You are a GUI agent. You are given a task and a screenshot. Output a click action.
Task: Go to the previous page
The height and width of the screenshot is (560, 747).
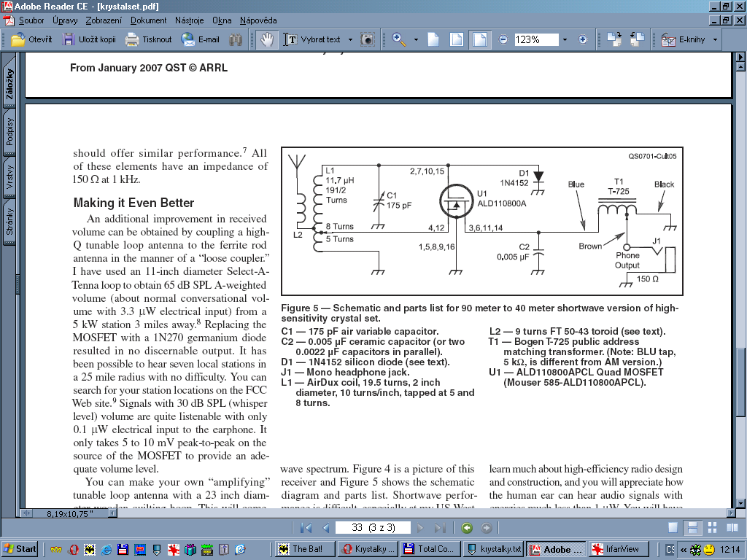[x=326, y=528]
